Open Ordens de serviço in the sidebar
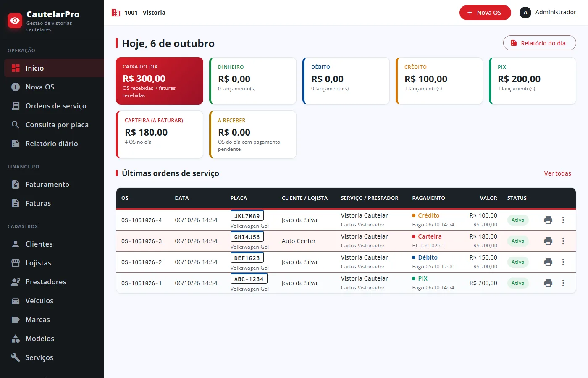The width and height of the screenshot is (588, 378). pyautogui.click(x=54, y=106)
